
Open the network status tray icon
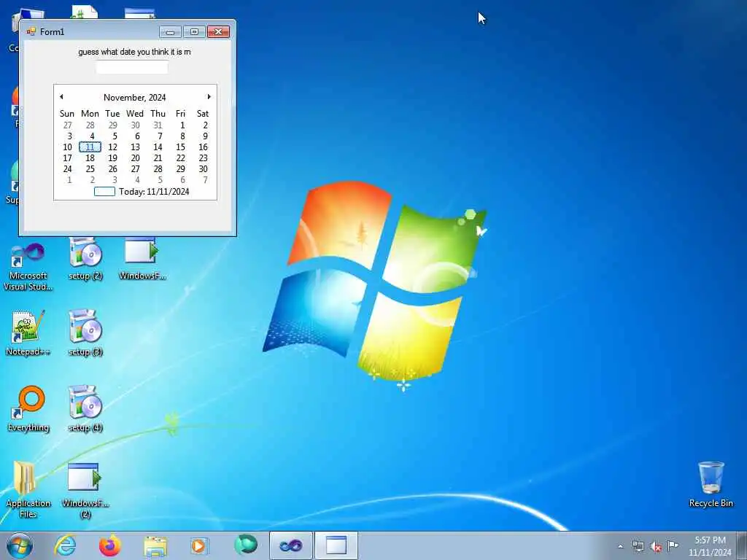point(638,546)
